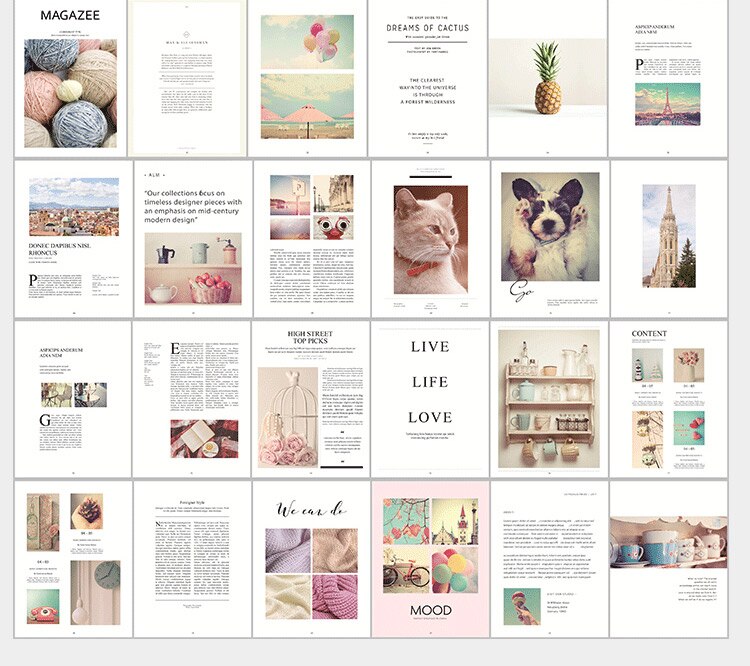Image resolution: width=750 pixels, height=666 pixels.
Task: Click the "Go" script text
Action: tap(521, 290)
